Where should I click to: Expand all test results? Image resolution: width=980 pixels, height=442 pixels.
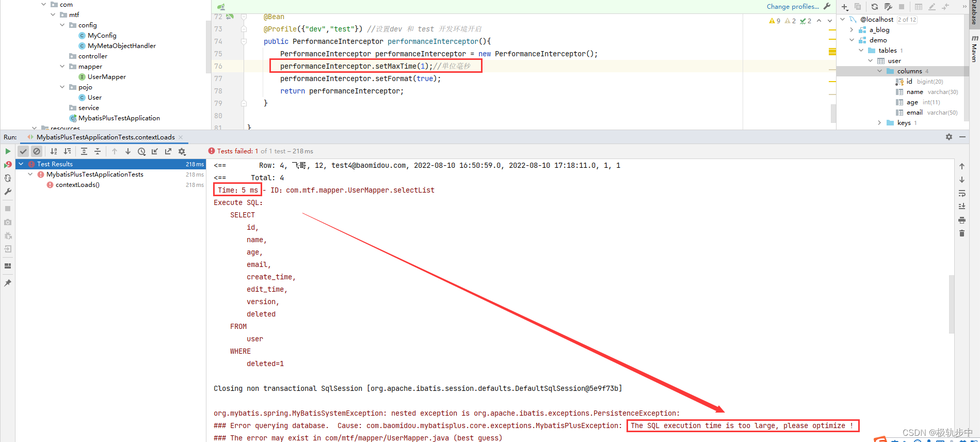point(84,151)
